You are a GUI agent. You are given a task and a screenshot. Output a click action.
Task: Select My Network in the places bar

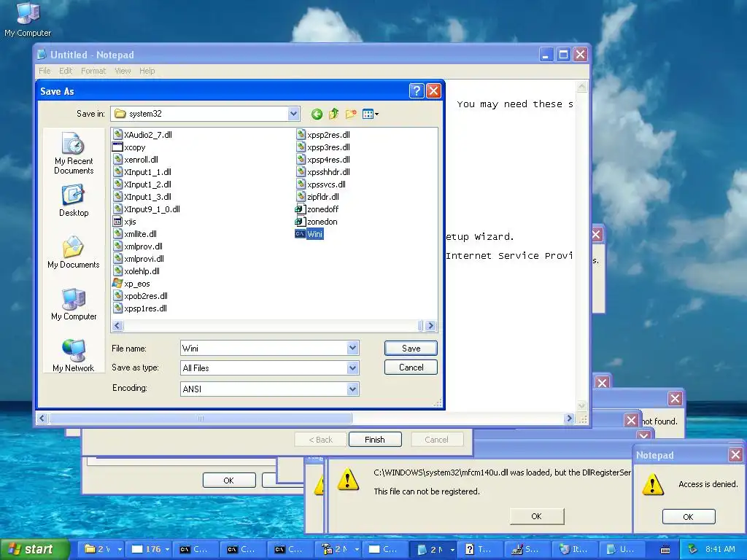[74, 356]
